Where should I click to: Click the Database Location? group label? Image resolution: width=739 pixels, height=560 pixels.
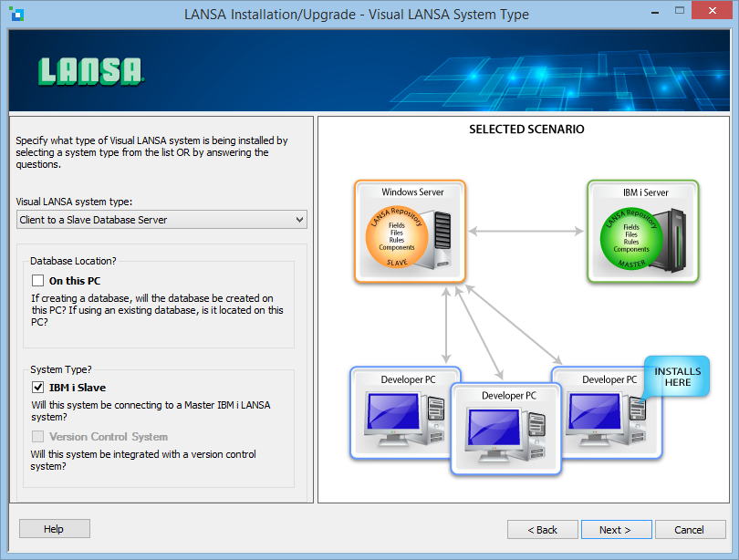click(73, 261)
